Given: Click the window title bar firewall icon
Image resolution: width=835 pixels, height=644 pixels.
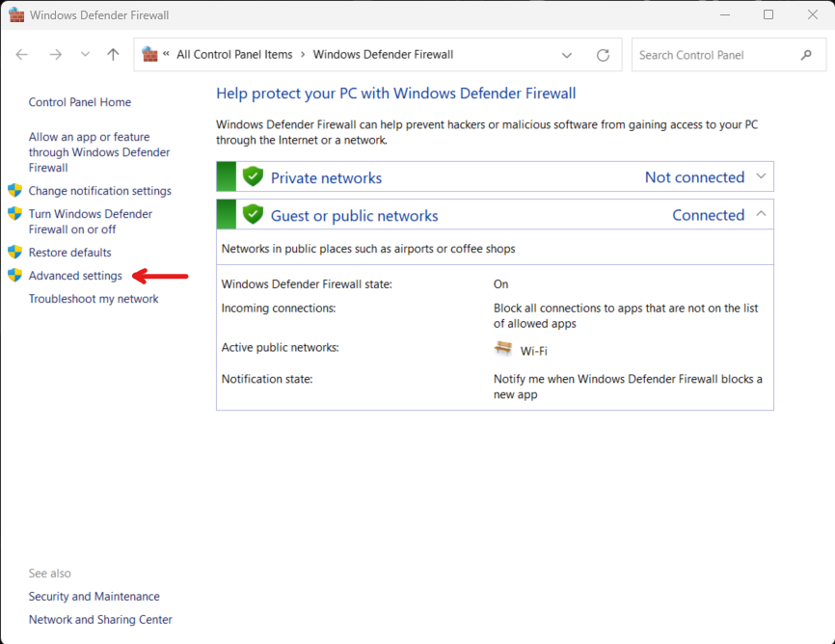Looking at the screenshot, I should point(16,14).
